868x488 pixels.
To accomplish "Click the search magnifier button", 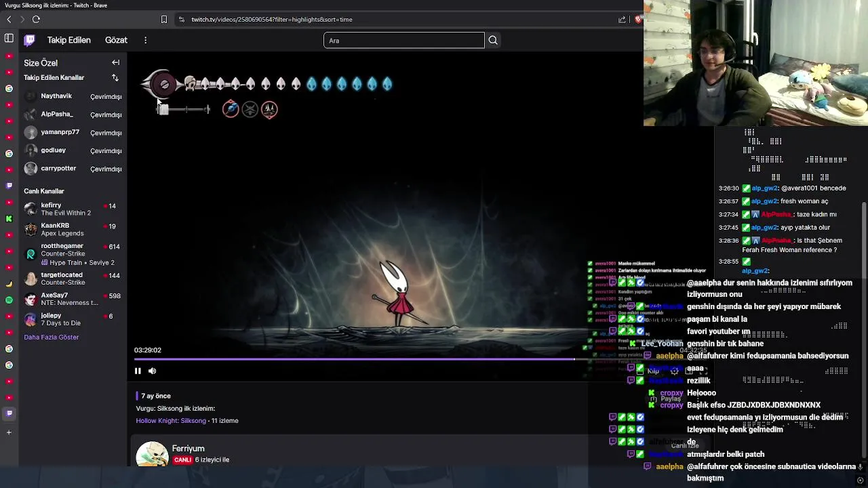I will (493, 41).
